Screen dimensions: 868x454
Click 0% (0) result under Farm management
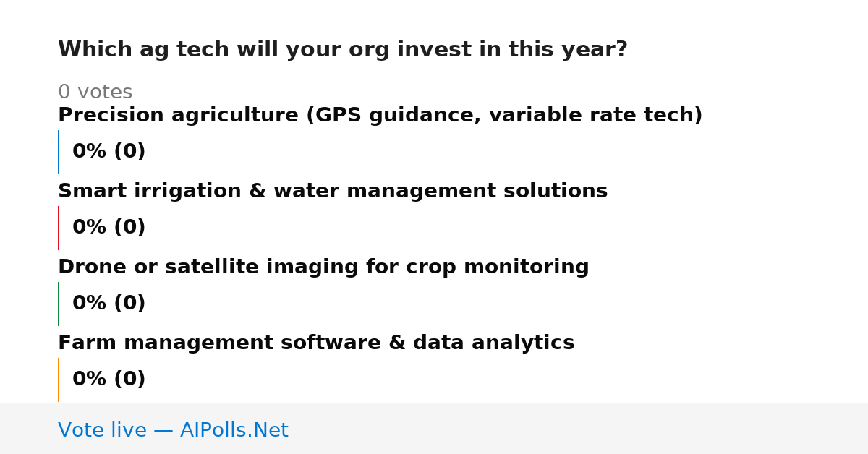(109, 380)
